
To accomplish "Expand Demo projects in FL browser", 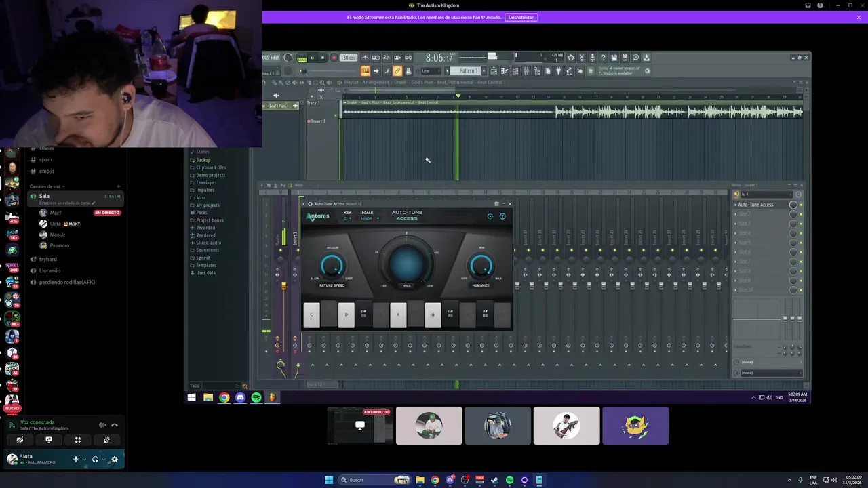I will pos(208,175).
